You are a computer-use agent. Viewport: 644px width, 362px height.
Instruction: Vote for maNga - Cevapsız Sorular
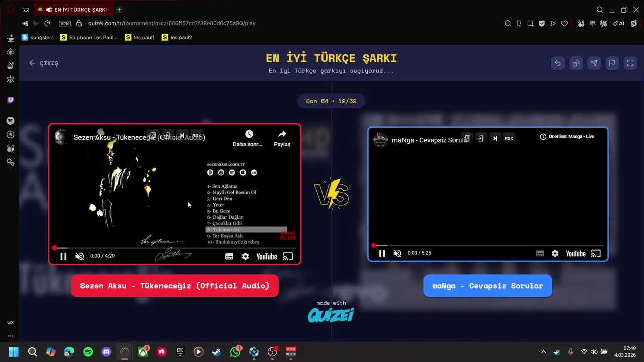[488, 286]
